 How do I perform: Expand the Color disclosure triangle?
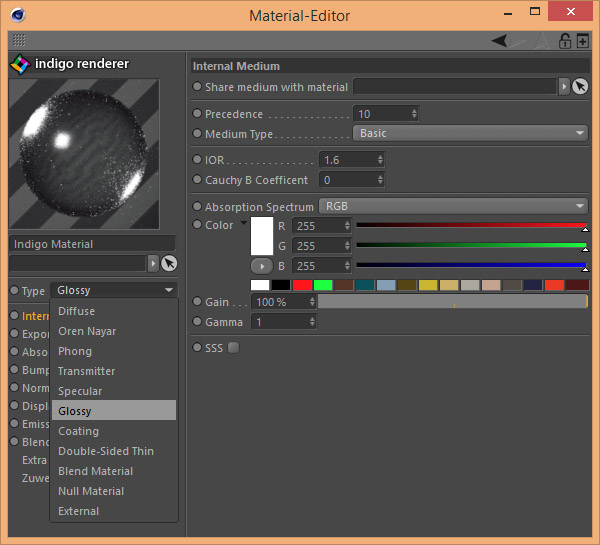click(x=243, y=224)
